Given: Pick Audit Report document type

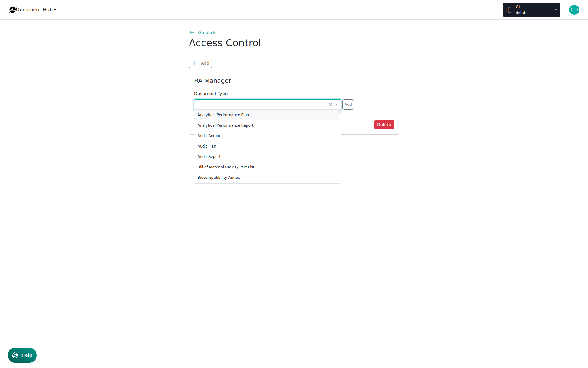Looking at the screenshot, I should [209, 157].
